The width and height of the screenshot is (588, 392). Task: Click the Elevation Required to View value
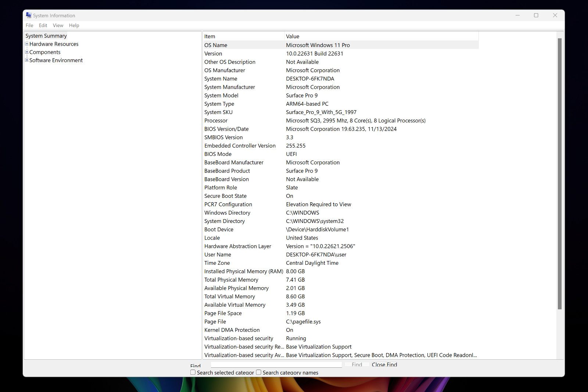point(319,204)
